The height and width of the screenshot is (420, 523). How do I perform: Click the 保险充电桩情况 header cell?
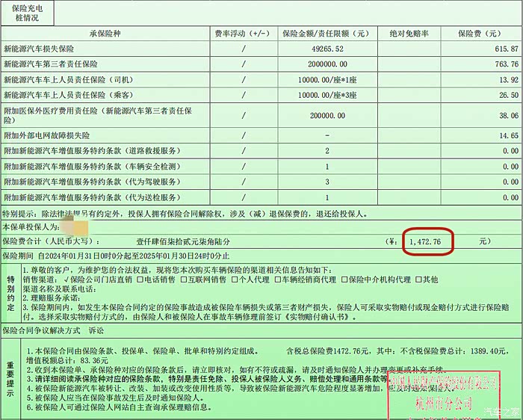(28, 13)
